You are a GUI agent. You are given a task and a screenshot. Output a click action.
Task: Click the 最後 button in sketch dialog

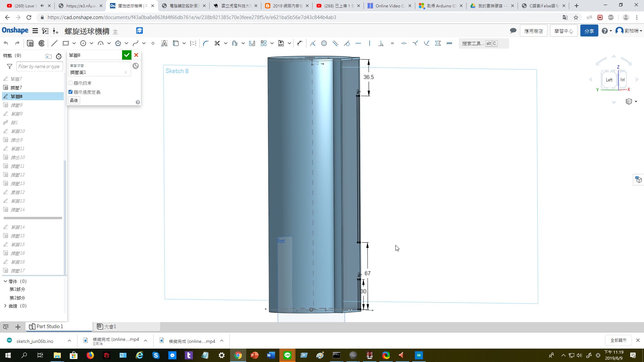point(74,100)
